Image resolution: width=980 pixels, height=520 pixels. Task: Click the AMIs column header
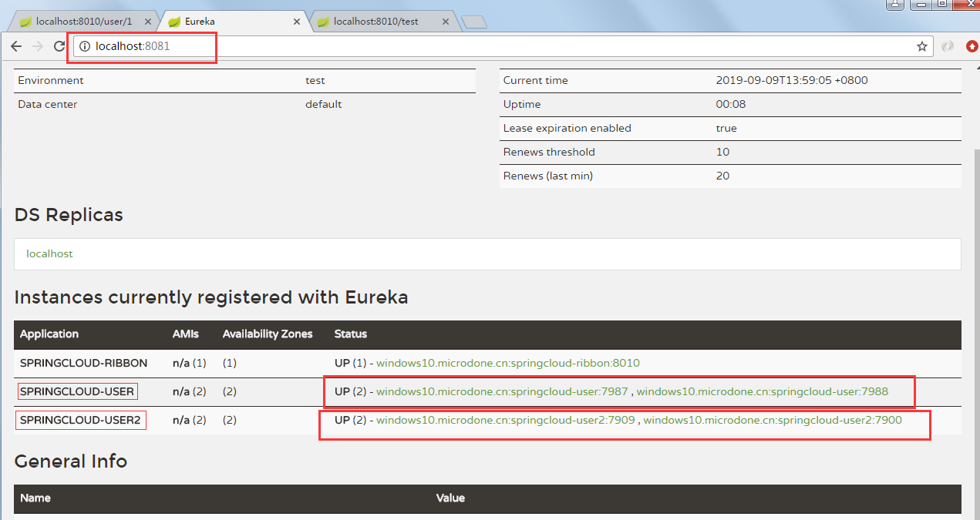point(186,334)
